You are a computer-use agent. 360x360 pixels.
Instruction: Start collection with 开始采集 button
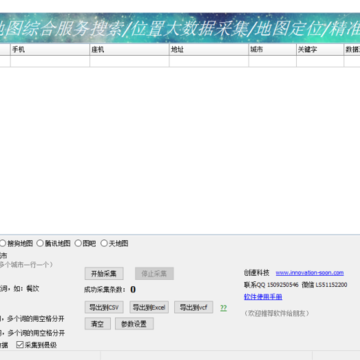[104, 274]
